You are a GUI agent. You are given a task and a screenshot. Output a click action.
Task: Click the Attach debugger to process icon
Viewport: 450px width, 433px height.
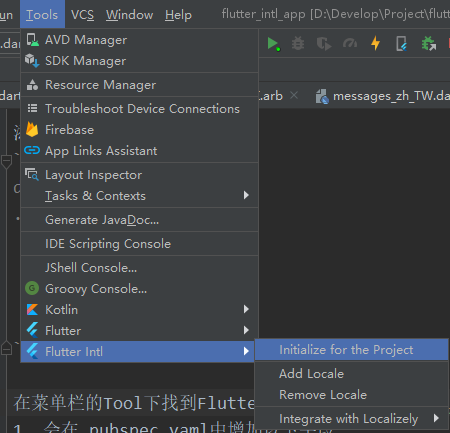coord(429,44)
